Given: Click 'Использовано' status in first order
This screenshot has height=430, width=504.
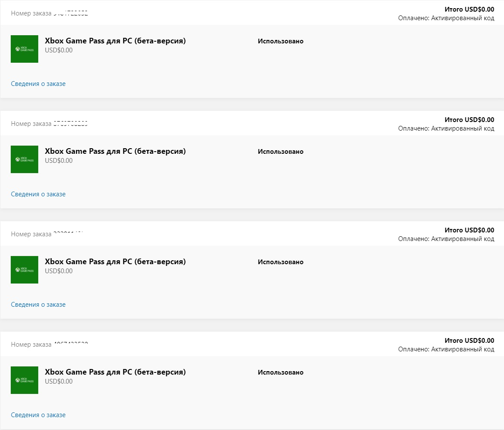Looking at the screenshot, I should (x=281, y=41).
